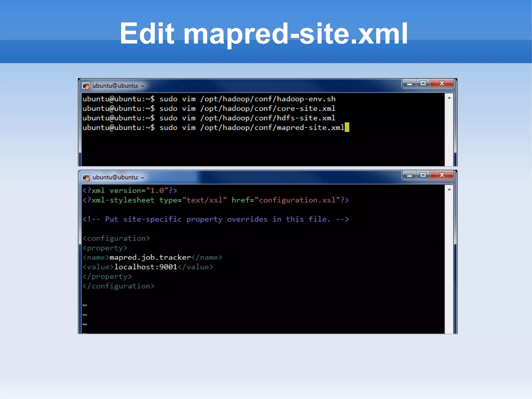
Task: Click scroll-up arrow in upper terminal scrollbar
Action: click(449, 98)
